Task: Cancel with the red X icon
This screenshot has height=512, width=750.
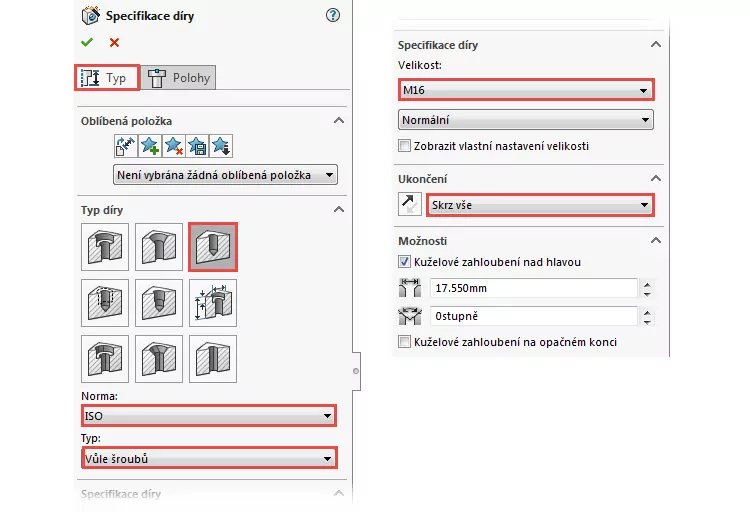Action: click(114, 42)
